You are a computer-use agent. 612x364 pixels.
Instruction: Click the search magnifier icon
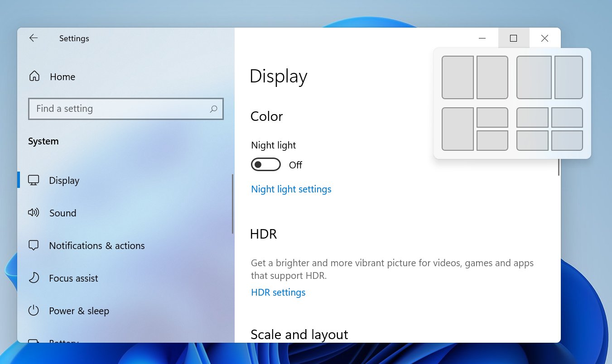click(213, 109)
